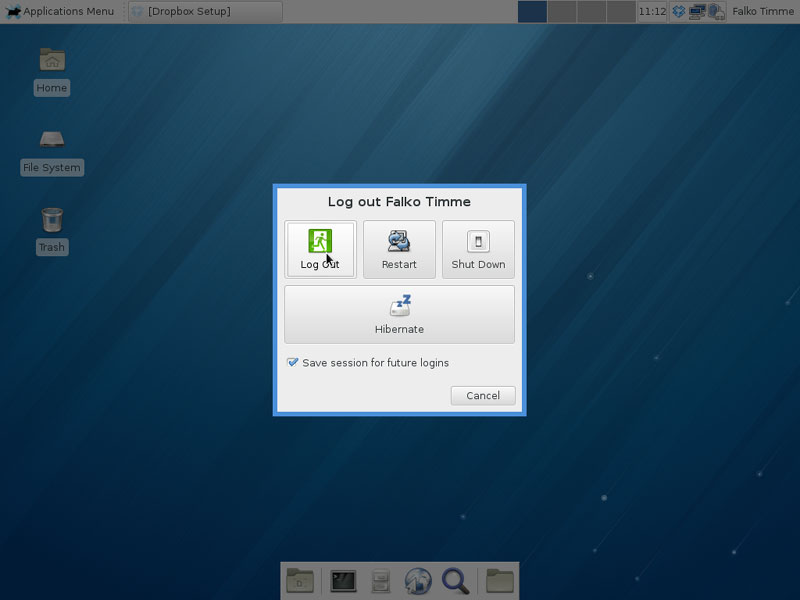Image resolution: width=800 pixels, height=600 pixels.
Task: Choose Restart in the logout dialog
Action: [x=399, y=249]
